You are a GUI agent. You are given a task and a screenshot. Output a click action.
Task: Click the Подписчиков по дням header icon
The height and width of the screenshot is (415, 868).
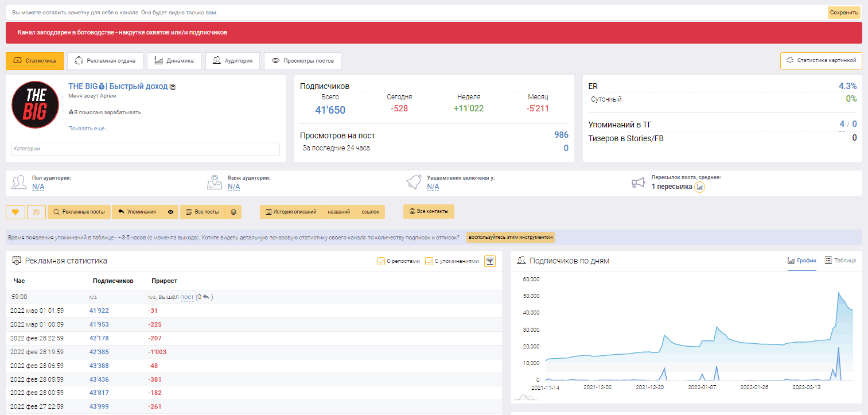[521, 261]
